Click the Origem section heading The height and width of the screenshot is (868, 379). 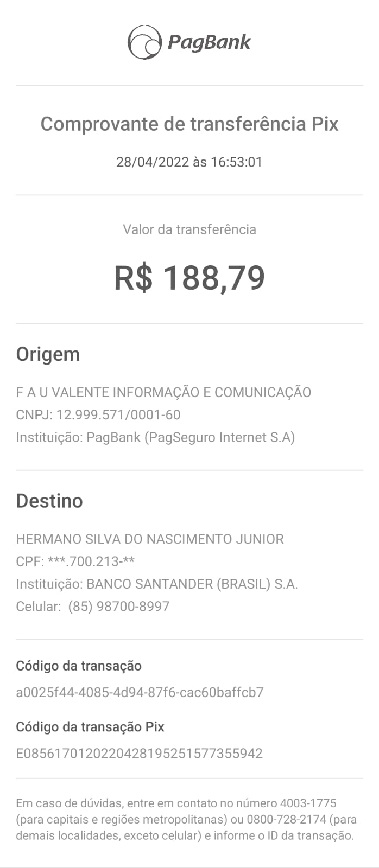tap(48, 354)
